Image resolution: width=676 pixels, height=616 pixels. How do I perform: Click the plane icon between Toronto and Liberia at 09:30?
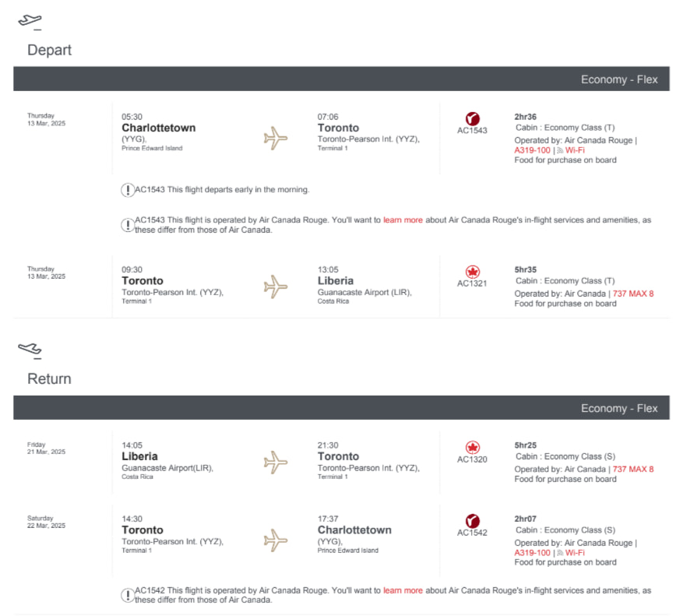click(x=276, y=287)
